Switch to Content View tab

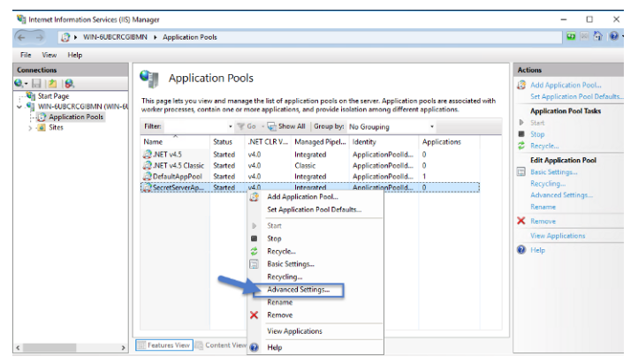click(221, 345)
